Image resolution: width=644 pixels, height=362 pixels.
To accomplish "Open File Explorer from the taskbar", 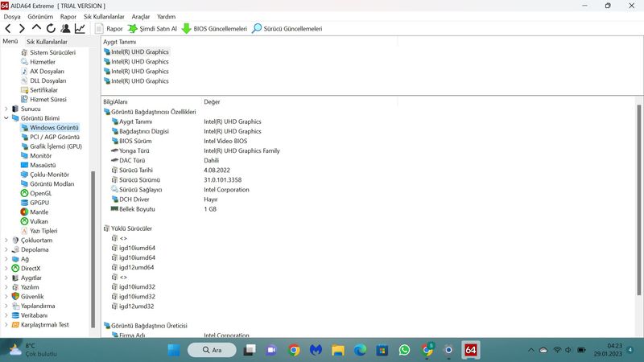I will point(338,350).
